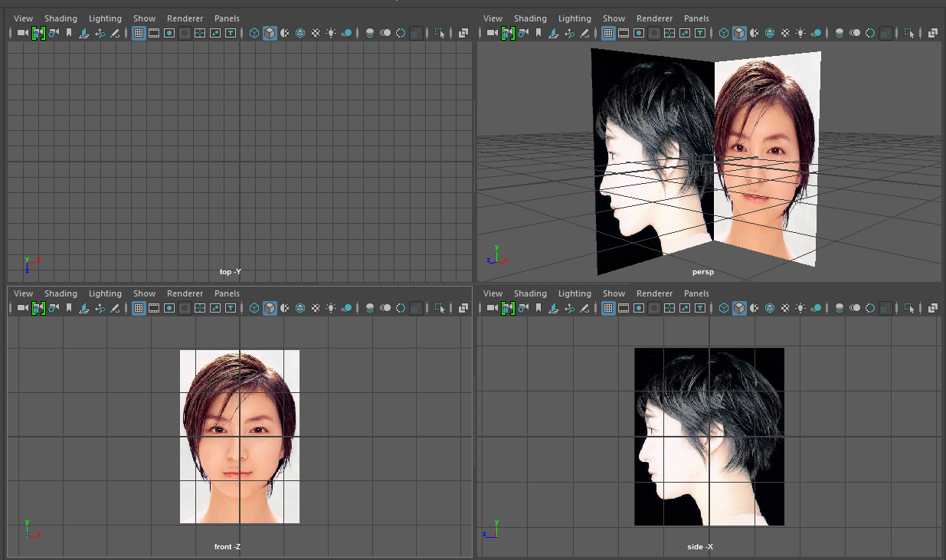This screenshot has width=946, height=560.
Task: Enable Use All Lights in top view toolbar
Action: click(x=331, y=33)
